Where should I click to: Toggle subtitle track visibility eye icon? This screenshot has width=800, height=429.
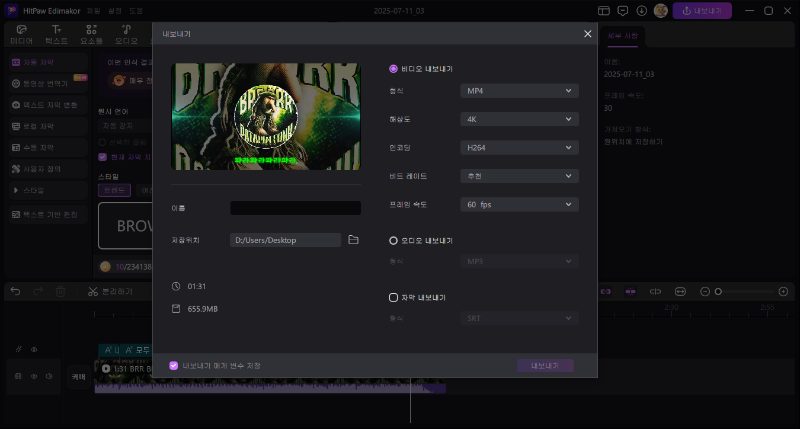click(34, 349)
